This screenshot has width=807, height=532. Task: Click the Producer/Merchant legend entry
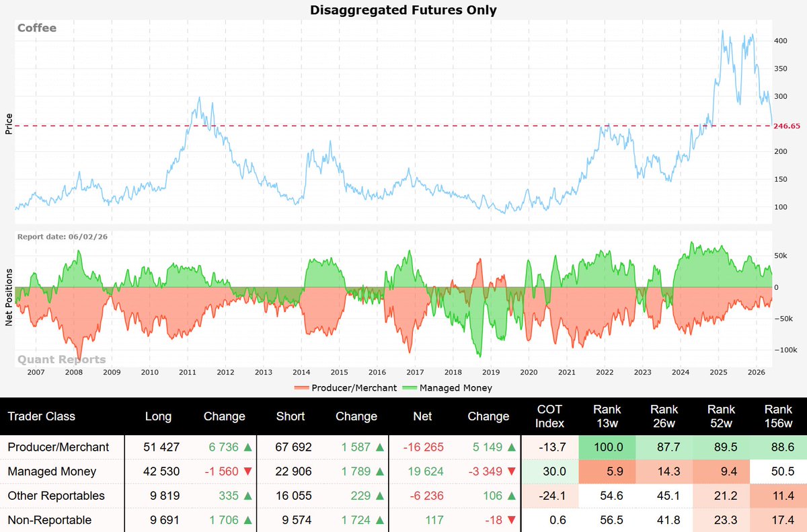point(345,388)
